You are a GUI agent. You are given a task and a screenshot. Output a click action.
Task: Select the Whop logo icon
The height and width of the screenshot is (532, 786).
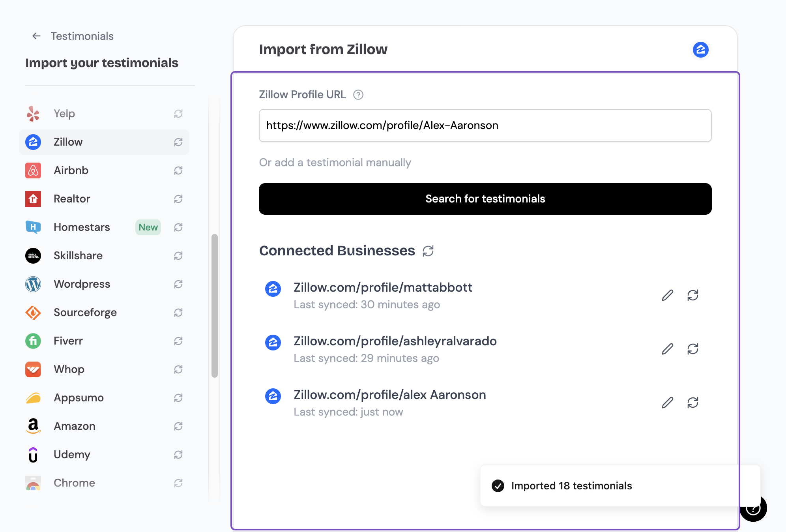tap(33, 369)
